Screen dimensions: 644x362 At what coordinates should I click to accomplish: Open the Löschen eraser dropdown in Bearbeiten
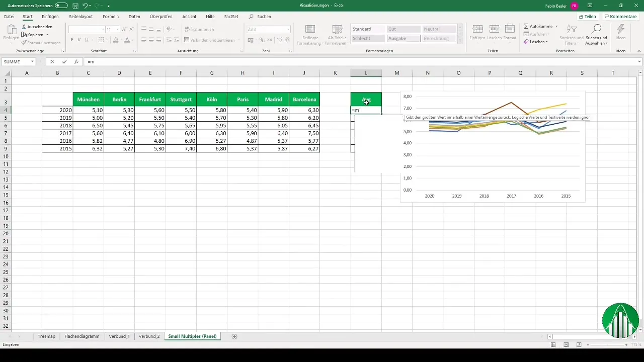(x=536, y=42)
